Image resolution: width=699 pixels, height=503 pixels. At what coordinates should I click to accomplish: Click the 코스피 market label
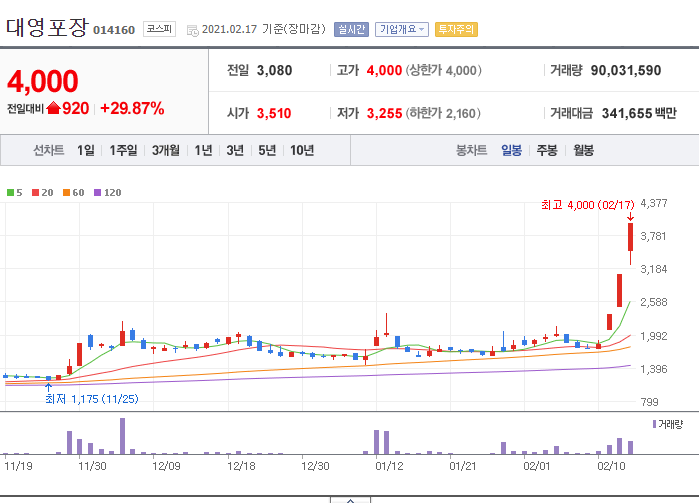[x=159, y=29]
